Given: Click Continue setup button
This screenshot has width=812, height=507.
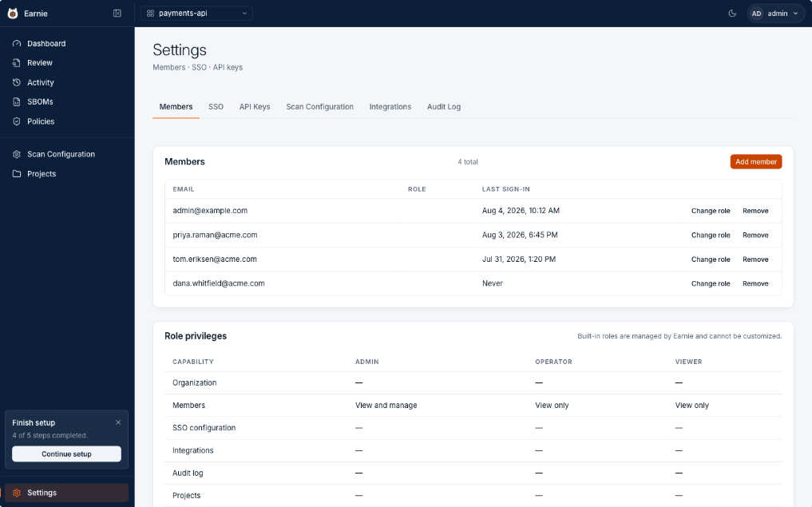Looking at the screenshot, I should coord(67,454).
